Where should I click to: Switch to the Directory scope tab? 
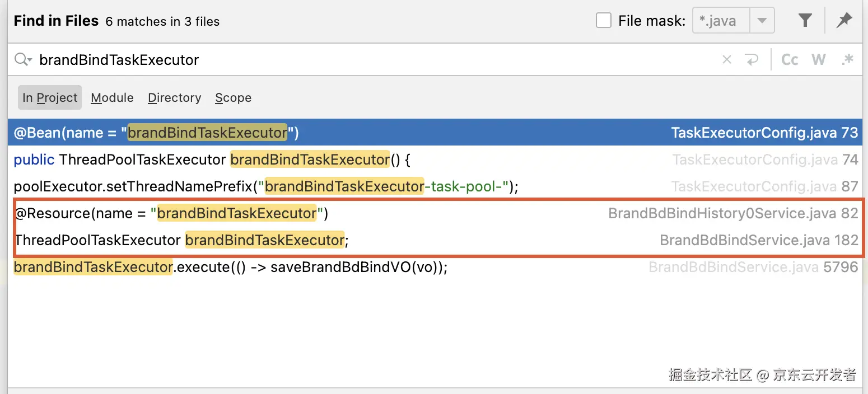pyautogui.click(x=174, y=97)
